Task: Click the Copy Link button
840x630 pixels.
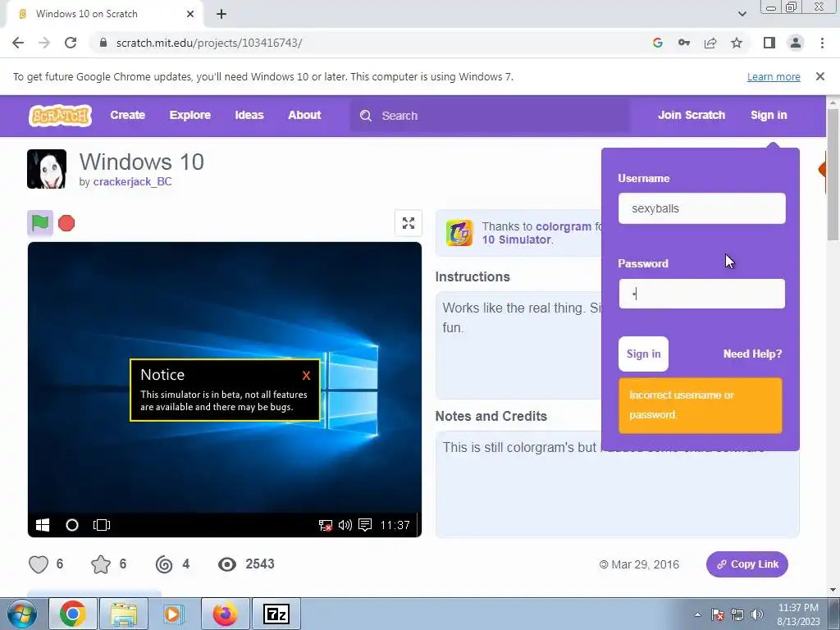Action: 746,564
